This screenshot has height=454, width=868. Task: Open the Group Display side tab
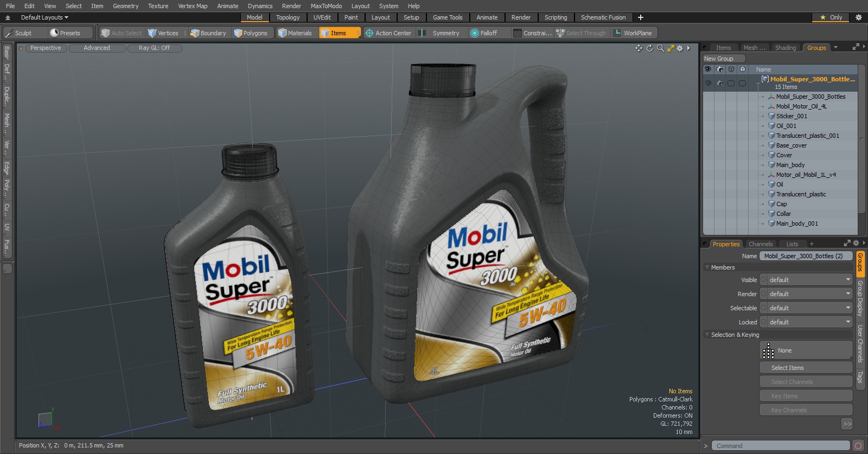coord(860,299)
